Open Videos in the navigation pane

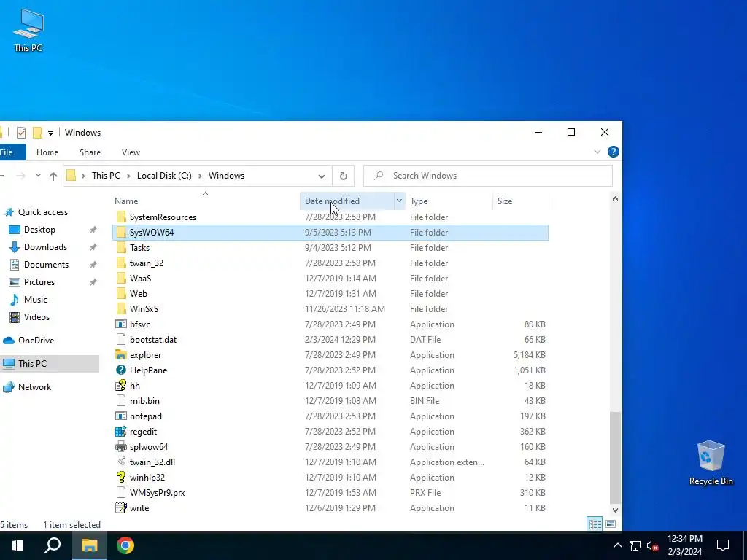tap(36, 317)
